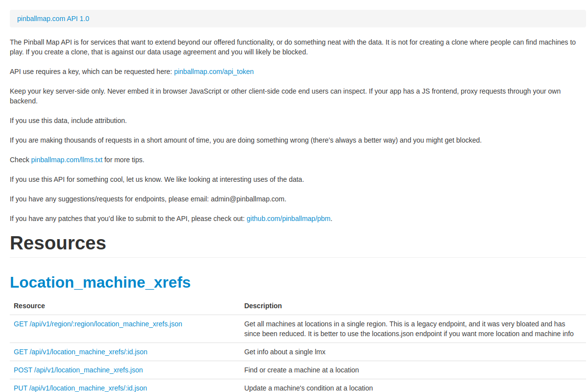Open GET region location_machine_xrefs.json endpoint
Image resolution: width=588 pixels, height=392 pixels.
point(98,324)
